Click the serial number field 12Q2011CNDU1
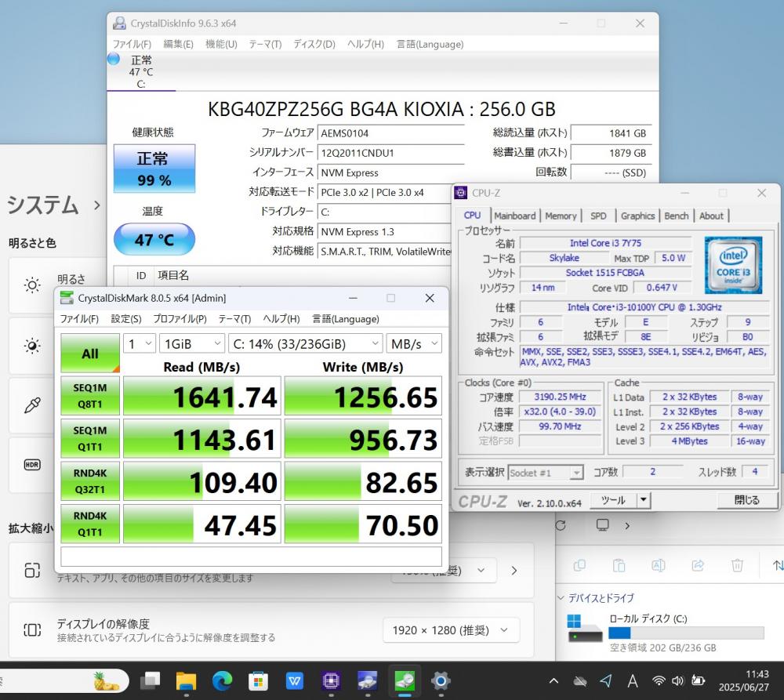Image resolution: width=784 pixels, height=700 pixels. pyautogui.click(x=391, y=153)
